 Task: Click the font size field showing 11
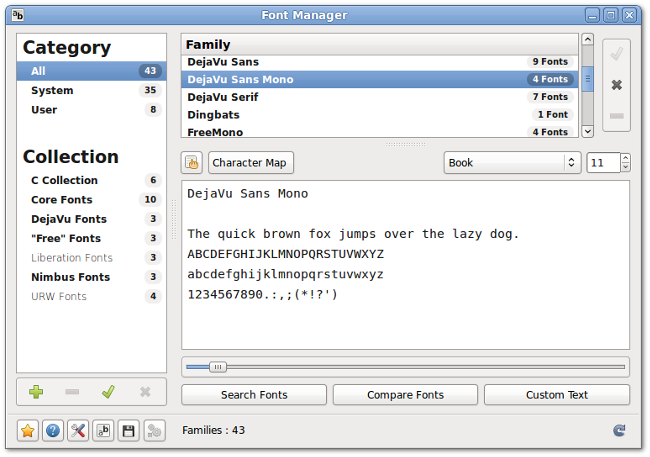[x=603, y=163]
